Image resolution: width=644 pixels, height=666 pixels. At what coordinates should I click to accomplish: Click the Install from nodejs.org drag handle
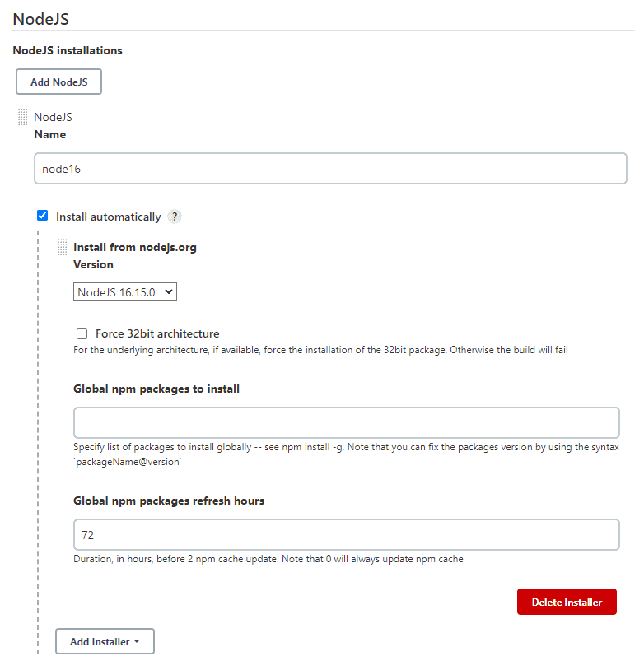point(62,247)
